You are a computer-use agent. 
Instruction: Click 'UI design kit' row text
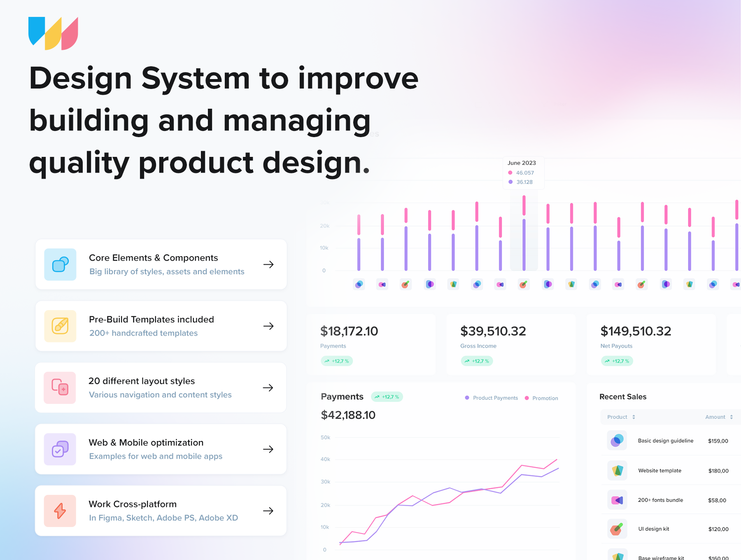654,529
